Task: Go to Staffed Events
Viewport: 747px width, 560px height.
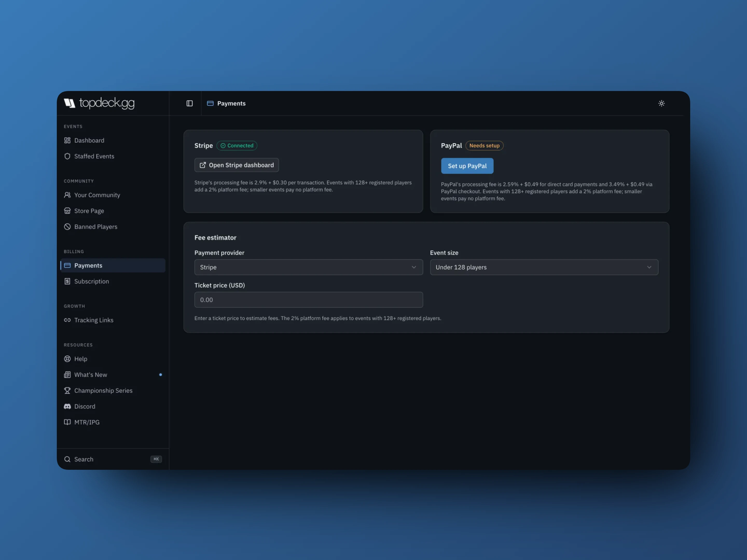Action: (113, 156)
